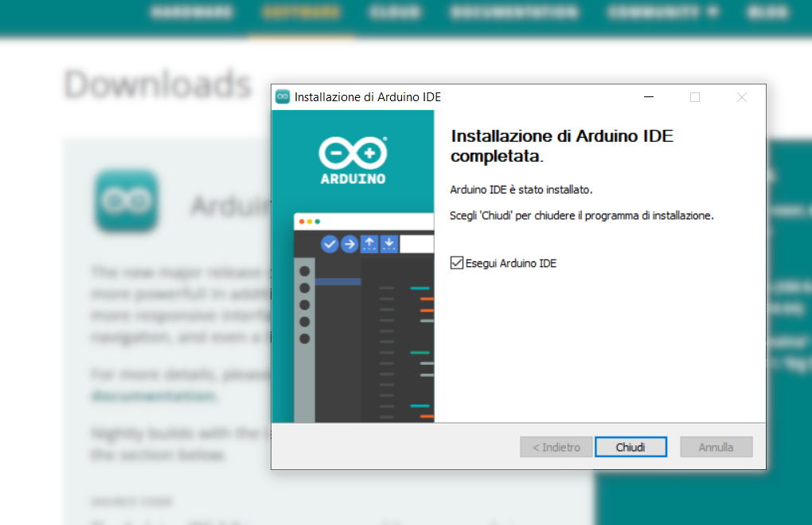Image resolution: width=812 pixels, height=525 pixels.
Task: Expand the Community dropdown in webpage header
Action: click(663, 13)
